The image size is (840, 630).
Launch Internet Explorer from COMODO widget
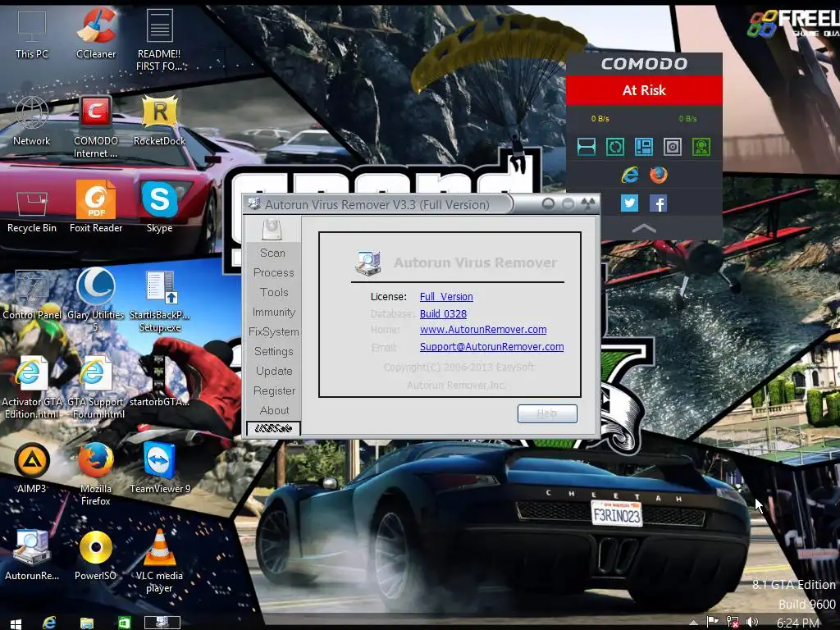[630, 175]
